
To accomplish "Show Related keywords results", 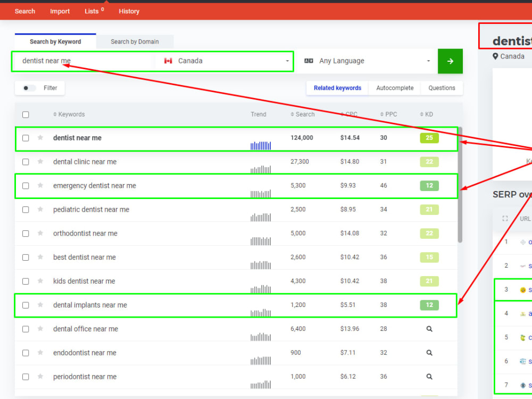I will coord(337,88).
